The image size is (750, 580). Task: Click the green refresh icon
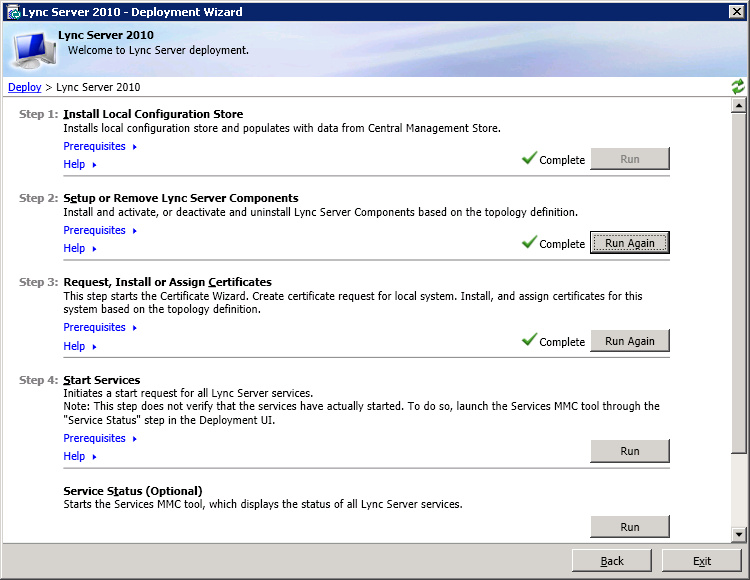[738, 87]
